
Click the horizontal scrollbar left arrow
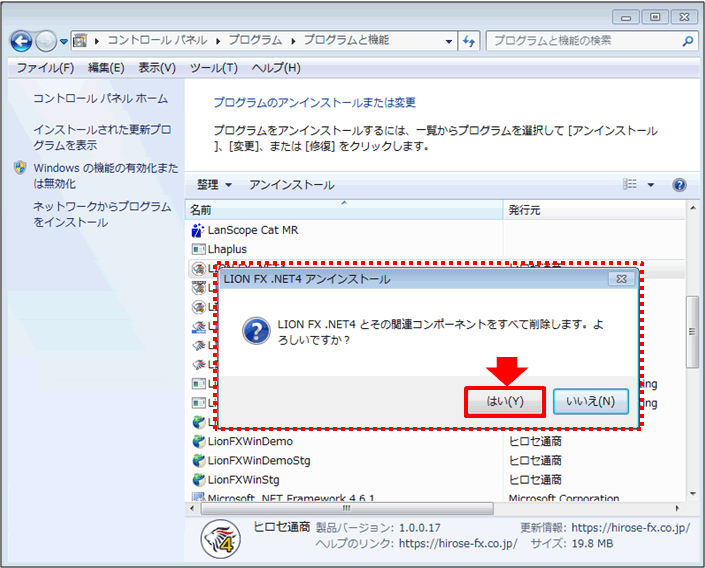(x=192, y=509)
